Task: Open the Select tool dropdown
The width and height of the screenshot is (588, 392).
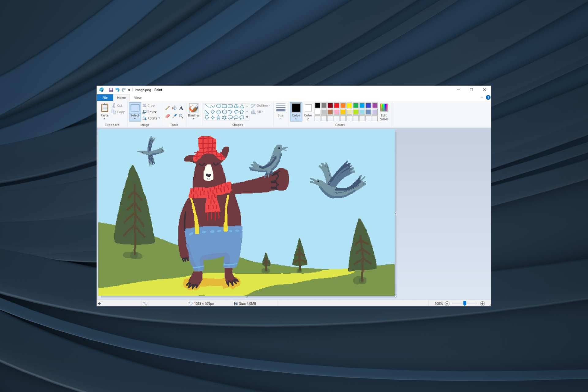Action: [135, 119]
